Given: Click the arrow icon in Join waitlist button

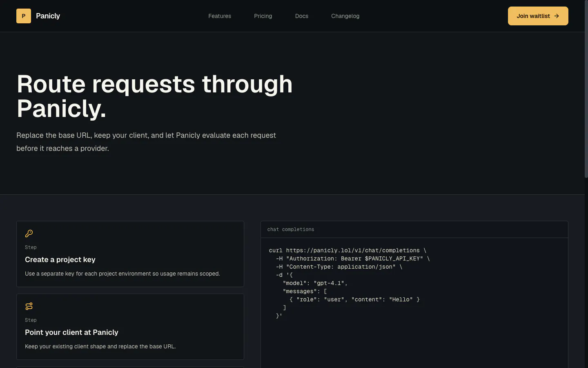Looking at the screenshot, I should coord(557,16).
